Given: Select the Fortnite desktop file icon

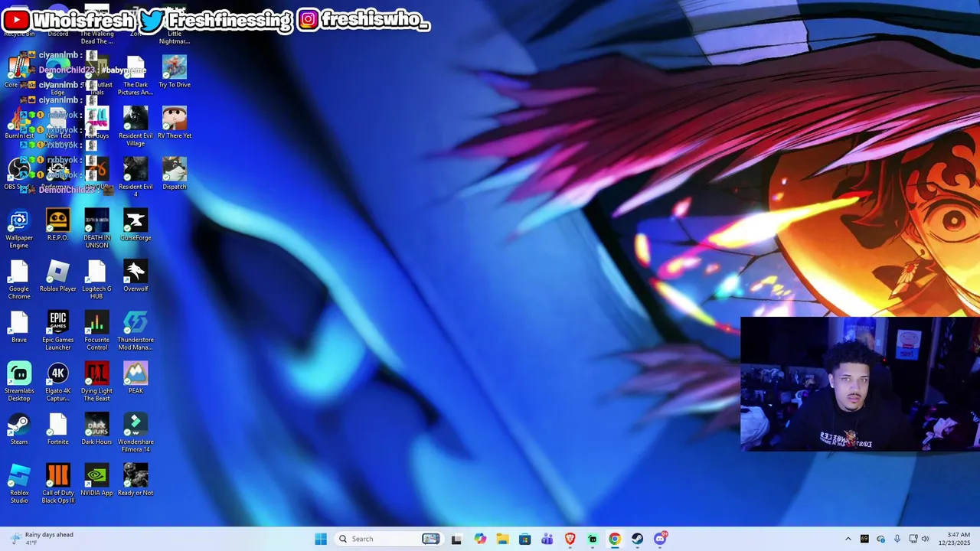Looking at the screenshot, I should pyautogui.click(x=57, y=429).
